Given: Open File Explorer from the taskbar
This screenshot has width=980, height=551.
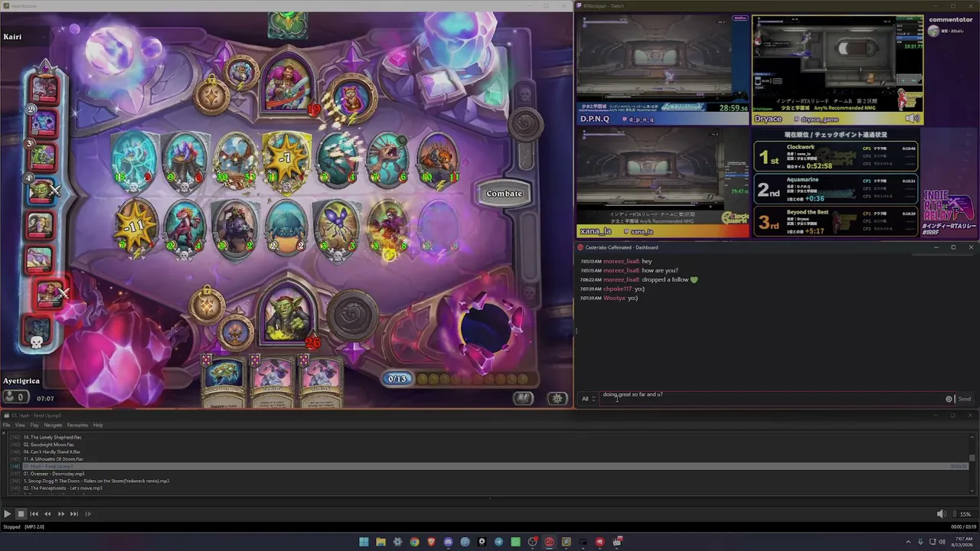Looking at the screenshot, I should coord(381,542).
